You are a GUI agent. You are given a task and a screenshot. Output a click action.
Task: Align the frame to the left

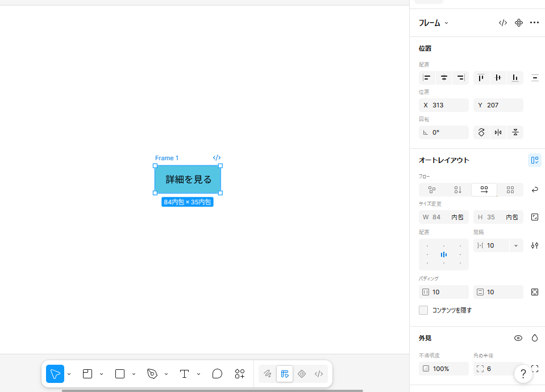[427, 78]
